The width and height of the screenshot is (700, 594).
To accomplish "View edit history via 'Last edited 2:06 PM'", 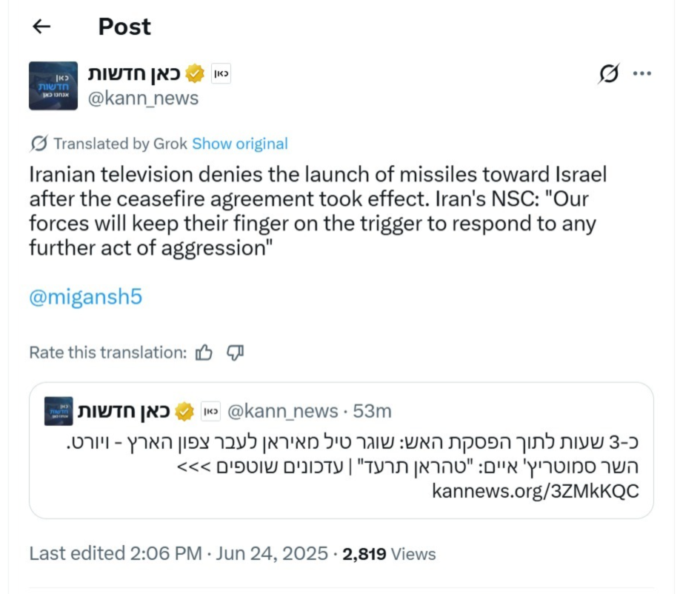I will pos(116,553).
